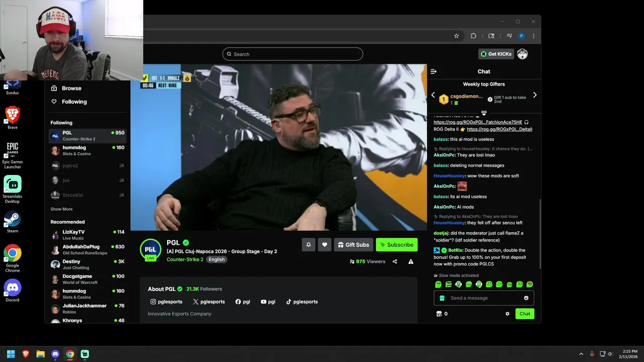The width and height of the screenshot is (644, 362).
Task: Open JulianJackhammer Roblox channel
Action: pyautogui.click(x=88, y=309)
